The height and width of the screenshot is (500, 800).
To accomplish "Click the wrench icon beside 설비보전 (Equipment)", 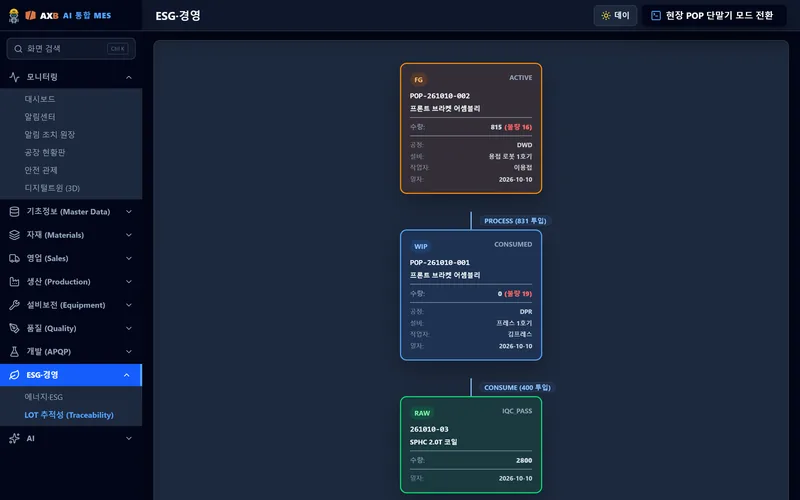I will pos(14,305).
